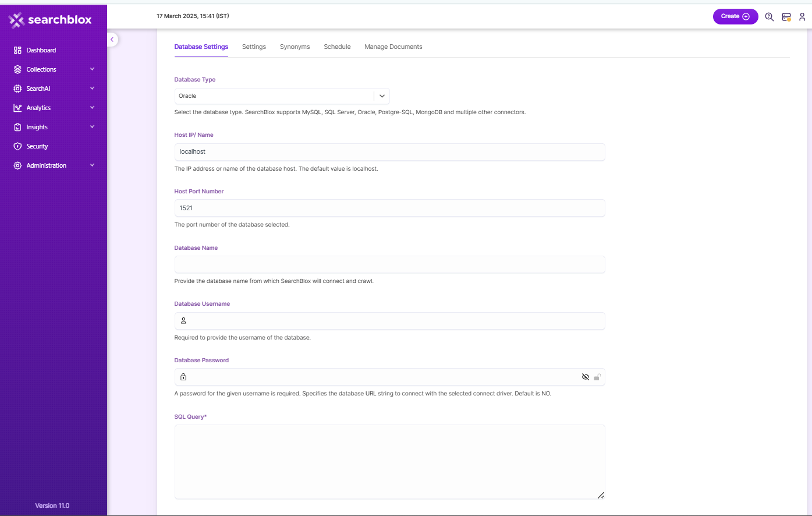
Task: Collapse the sidebar with arrow button
Action: click(112, 40)
